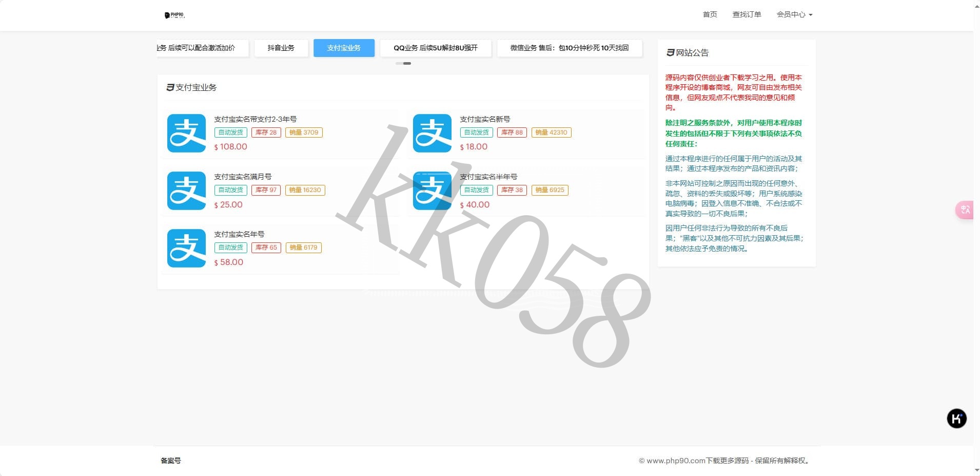This screenshot has height=476, width=980.
Task: Click Alipay icon of 支付宝实名年号
Action: pos(186,248)
